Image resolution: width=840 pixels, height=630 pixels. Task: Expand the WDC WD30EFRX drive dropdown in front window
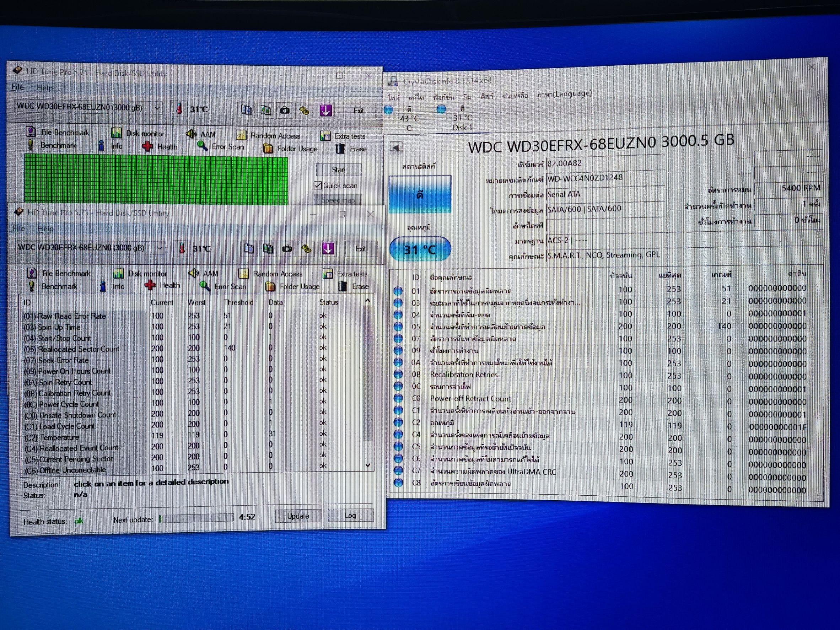(x=160, y=248)
